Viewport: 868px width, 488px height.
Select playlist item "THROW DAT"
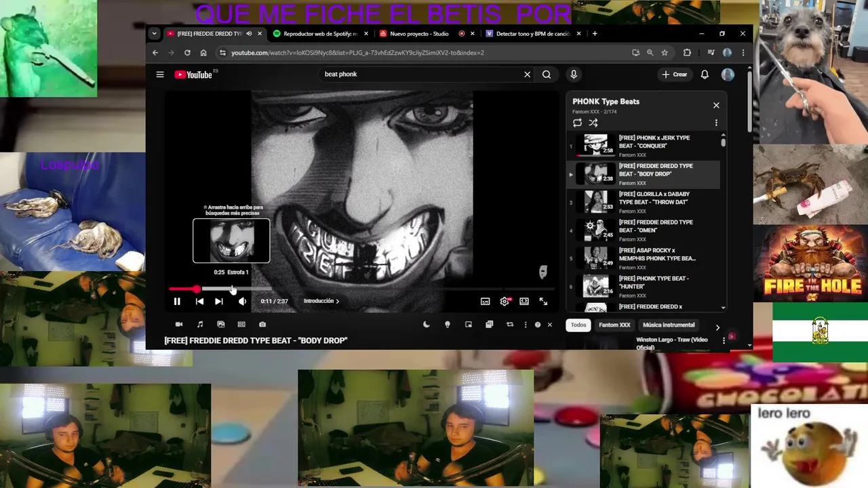tap(643, 202)
